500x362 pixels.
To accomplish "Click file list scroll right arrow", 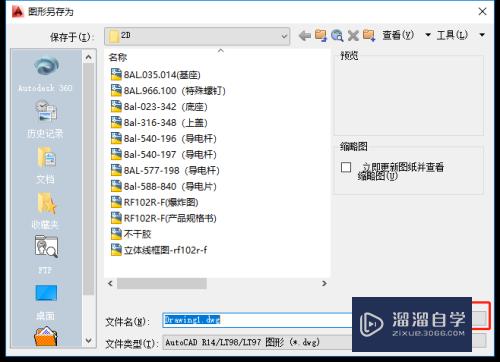I will coord(324,284).
